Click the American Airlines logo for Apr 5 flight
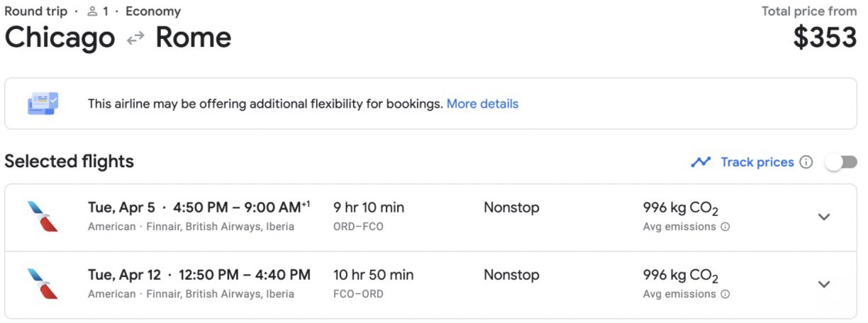 [43, 217]
